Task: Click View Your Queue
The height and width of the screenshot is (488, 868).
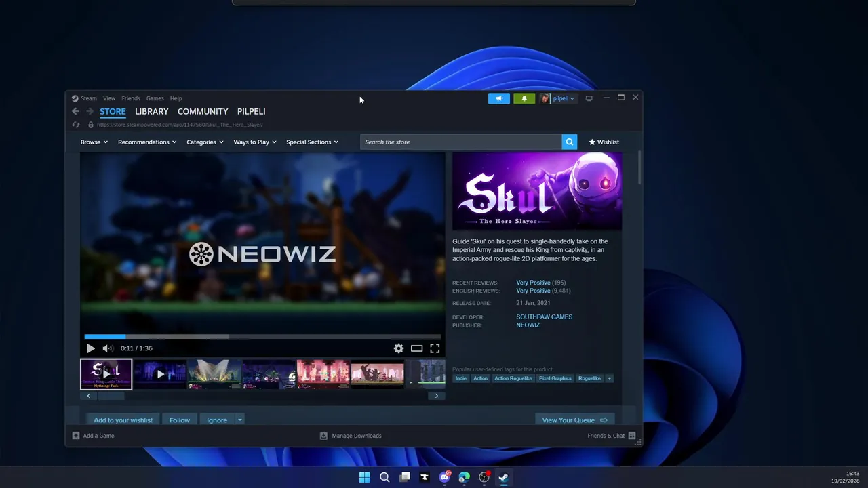Action: tap(575, 420)
